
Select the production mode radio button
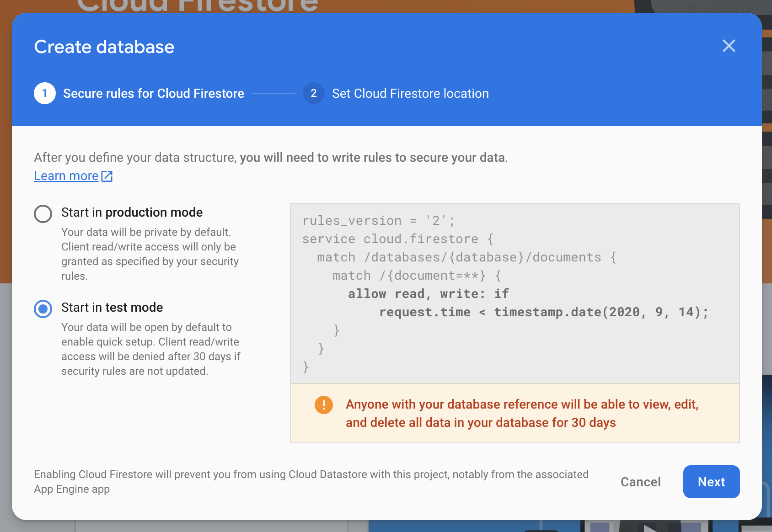coord(43,213)
